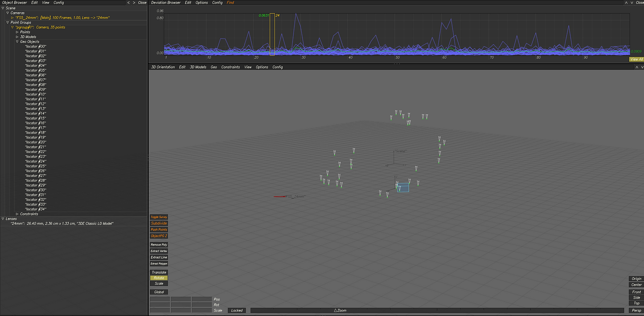Open the 3D Orientation window menu
Screen dimensions: 644x316
[x=163, y=67]
